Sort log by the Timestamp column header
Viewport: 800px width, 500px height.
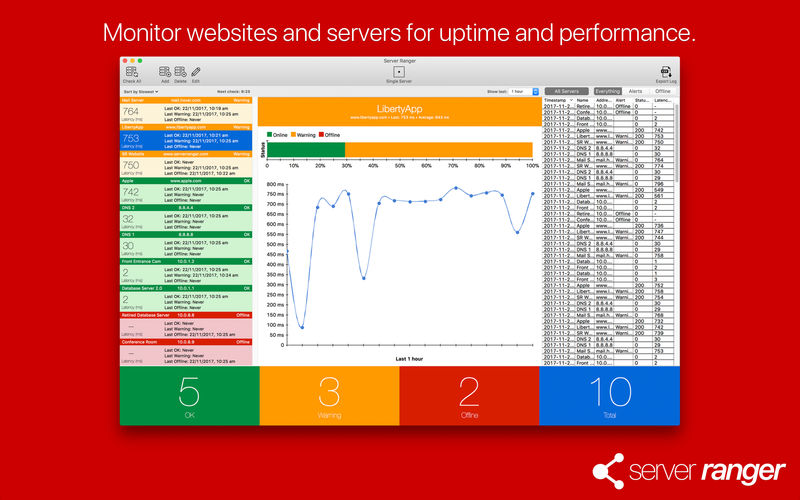tap(559, 101)
